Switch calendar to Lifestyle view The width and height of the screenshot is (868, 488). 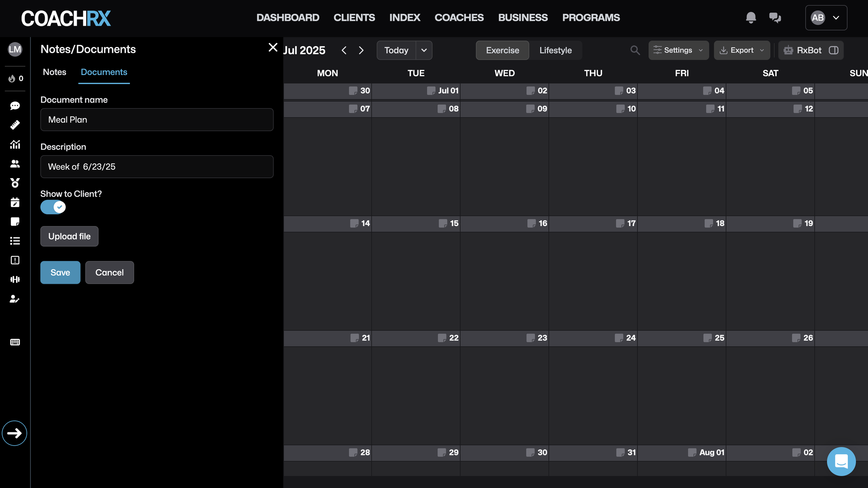pos(555,50)
